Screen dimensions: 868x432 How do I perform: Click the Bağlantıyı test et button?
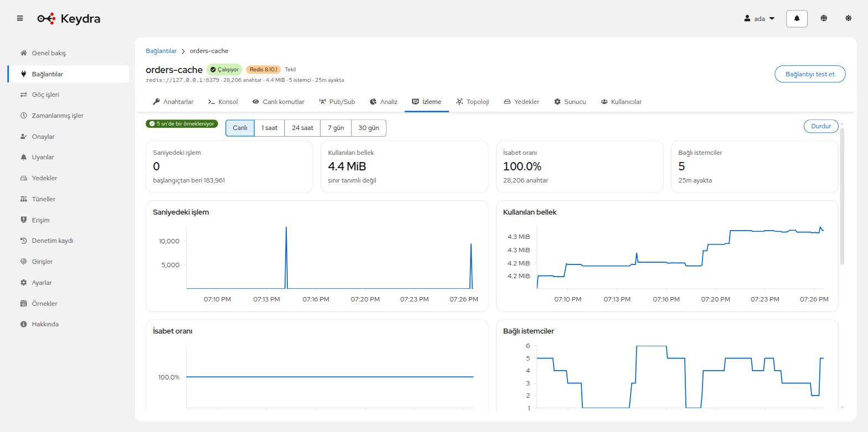[810, 74]
